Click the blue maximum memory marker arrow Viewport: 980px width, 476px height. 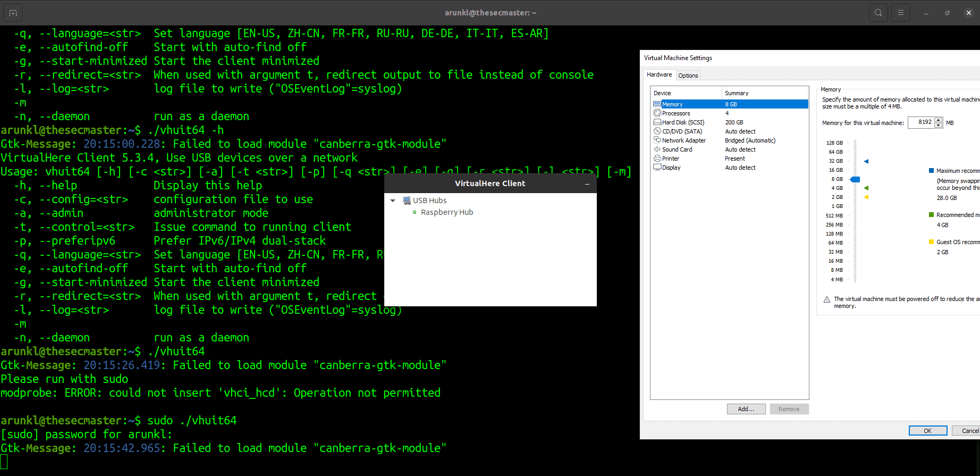point(866,161)
